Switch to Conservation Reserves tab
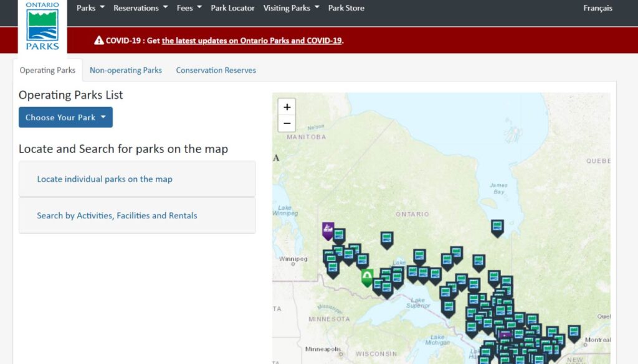Image resolution: width=638 pixels, height=364 pixels. 216,70
